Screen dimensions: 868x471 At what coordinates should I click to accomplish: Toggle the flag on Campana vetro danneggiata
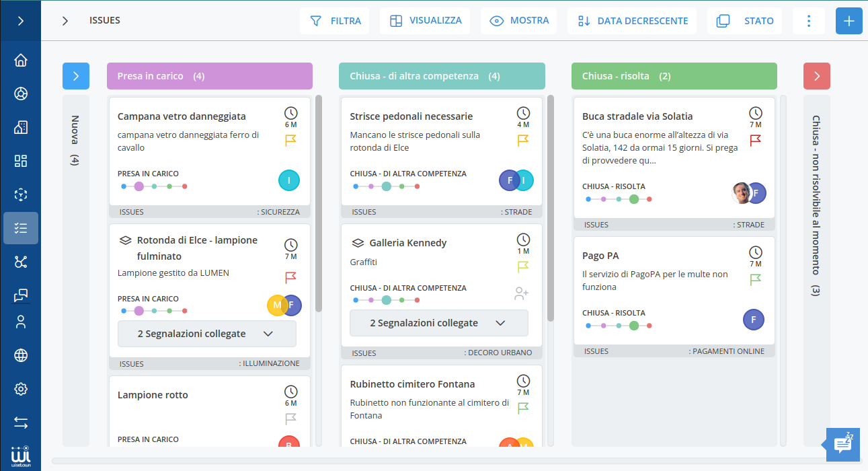click(x=290, y=140)
